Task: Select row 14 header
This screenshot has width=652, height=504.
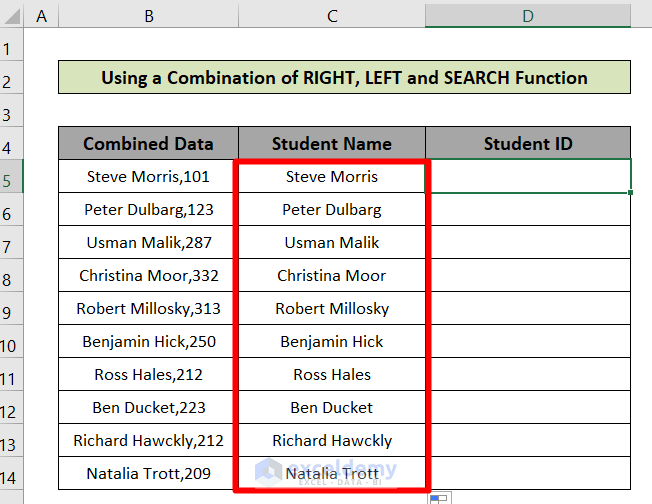Action: (x=12, y=474)
